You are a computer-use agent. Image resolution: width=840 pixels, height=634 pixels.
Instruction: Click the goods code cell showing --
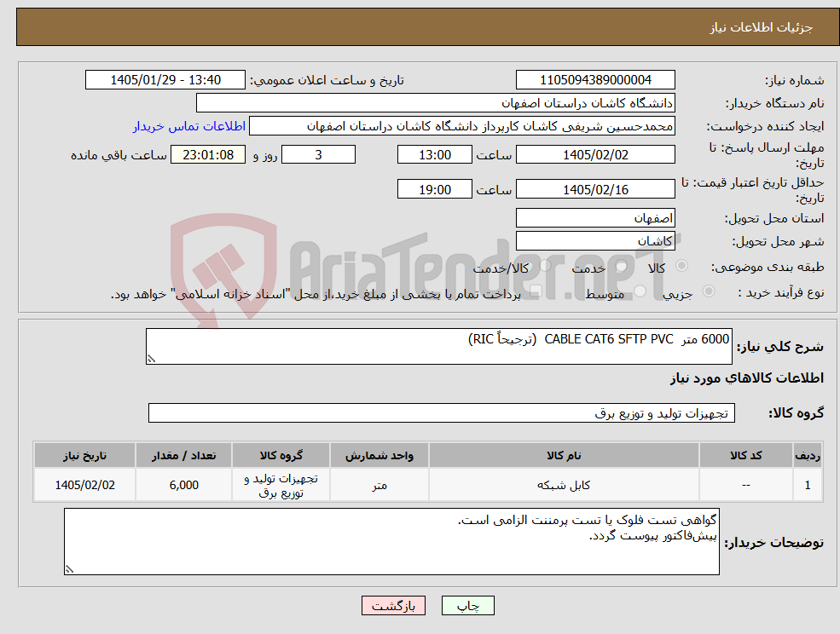point(745,485)
